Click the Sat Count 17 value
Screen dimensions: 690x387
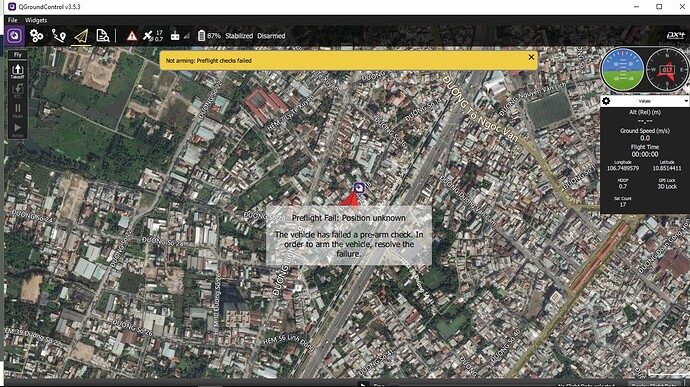pyautogui.click(x=623, y=205)
